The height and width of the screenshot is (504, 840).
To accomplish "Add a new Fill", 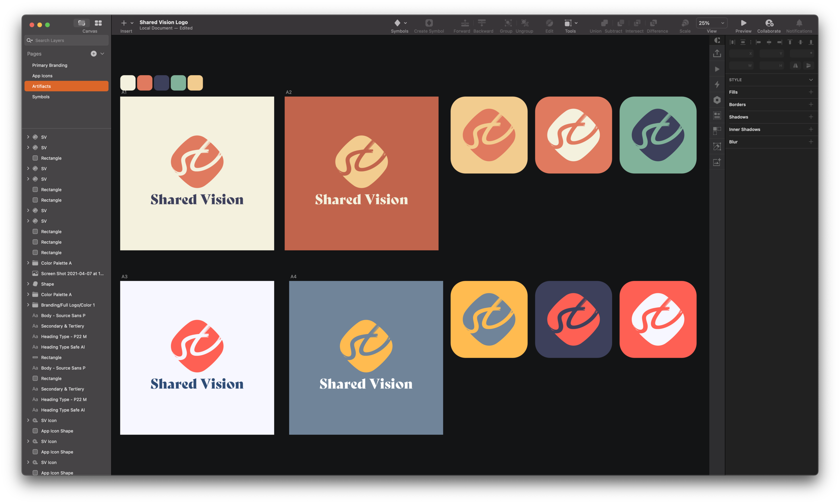I will point(811,92).
